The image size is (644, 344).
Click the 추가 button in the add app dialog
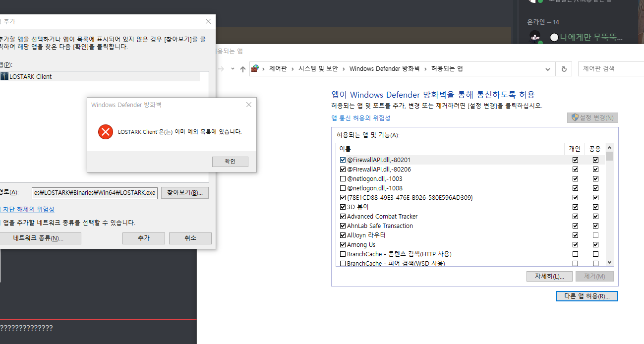point(144,238)
